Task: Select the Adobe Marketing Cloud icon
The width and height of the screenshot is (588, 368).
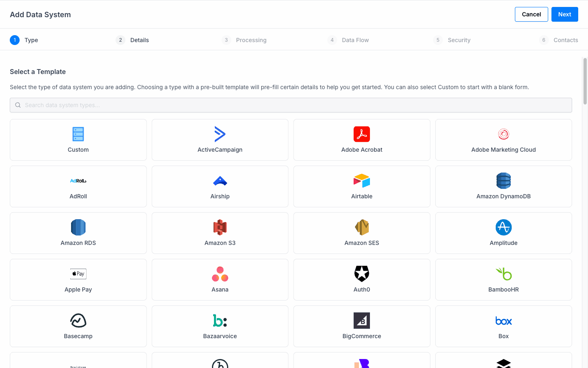Action: [x=503, y=134]
